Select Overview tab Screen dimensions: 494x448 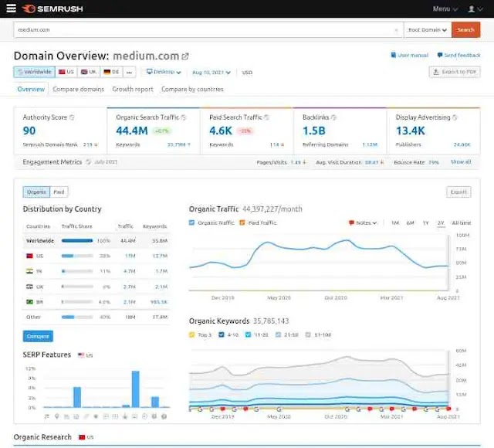tap(31, 90)
